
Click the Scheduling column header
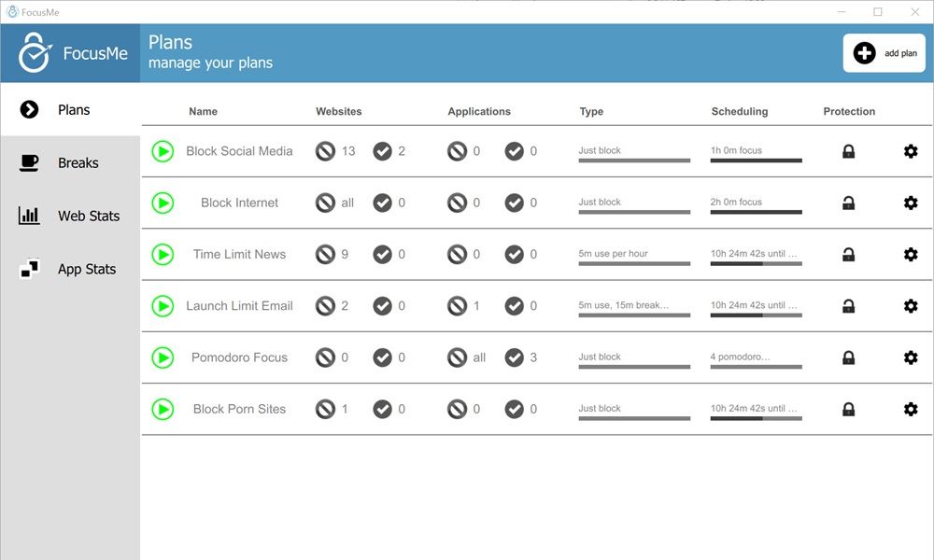click(740, 111)
